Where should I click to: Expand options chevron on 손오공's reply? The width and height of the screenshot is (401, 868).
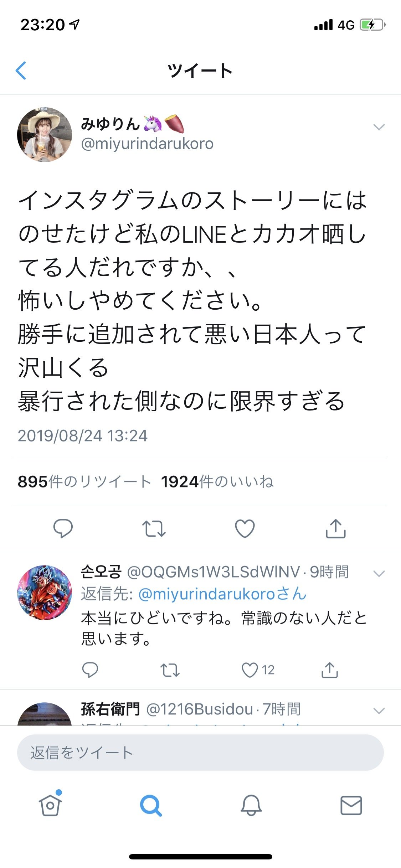point(379,573)
